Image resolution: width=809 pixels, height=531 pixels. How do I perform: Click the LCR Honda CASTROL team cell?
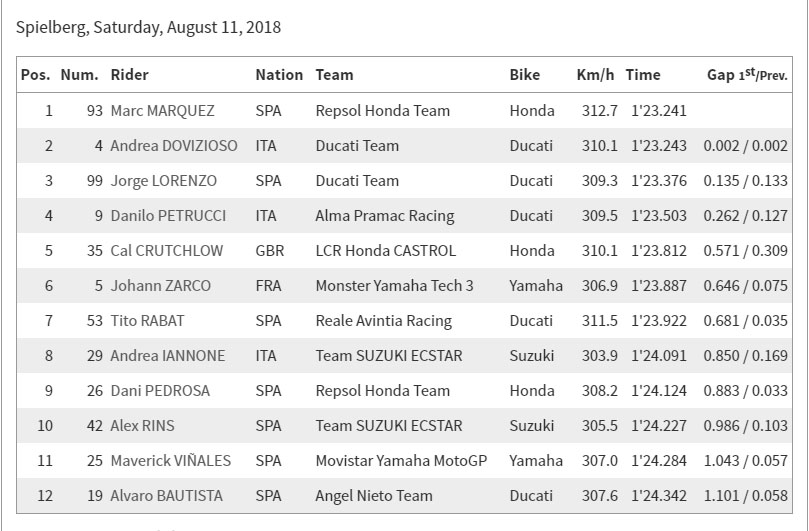(386, 251)
